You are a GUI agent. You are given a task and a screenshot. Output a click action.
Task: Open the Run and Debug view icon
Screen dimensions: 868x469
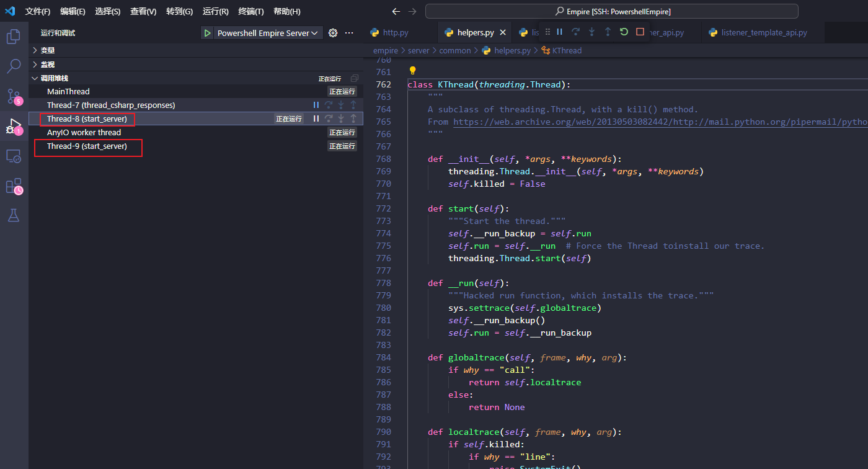(x=14, y=126)
